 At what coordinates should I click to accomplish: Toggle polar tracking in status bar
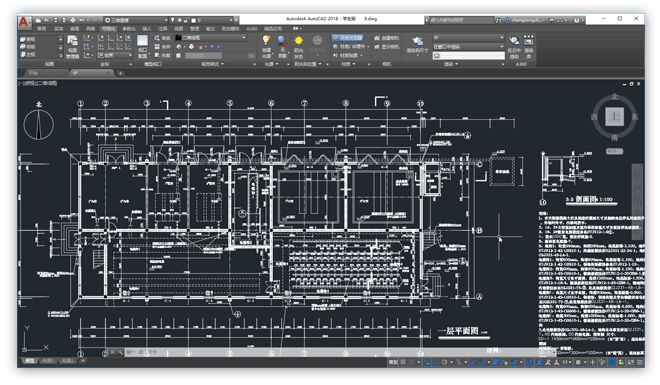pos(444,362)
